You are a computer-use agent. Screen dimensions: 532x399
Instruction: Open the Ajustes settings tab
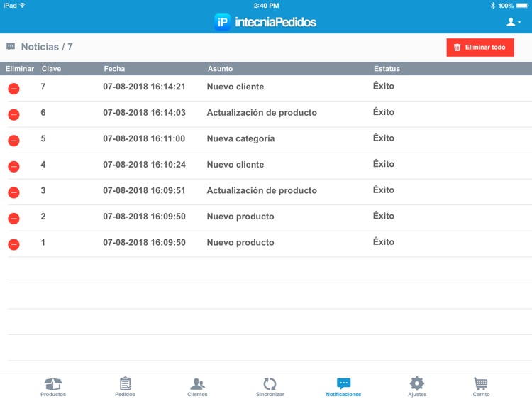(417, 387)
